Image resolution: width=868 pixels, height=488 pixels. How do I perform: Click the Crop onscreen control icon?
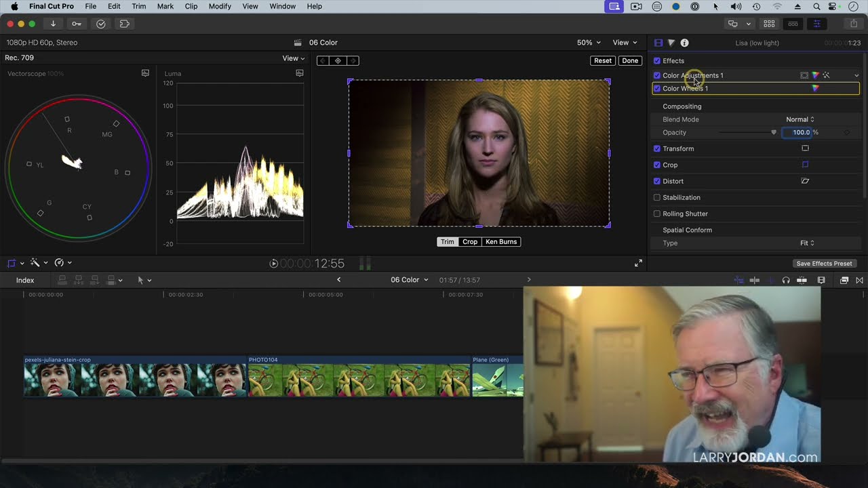pos(805,165)
